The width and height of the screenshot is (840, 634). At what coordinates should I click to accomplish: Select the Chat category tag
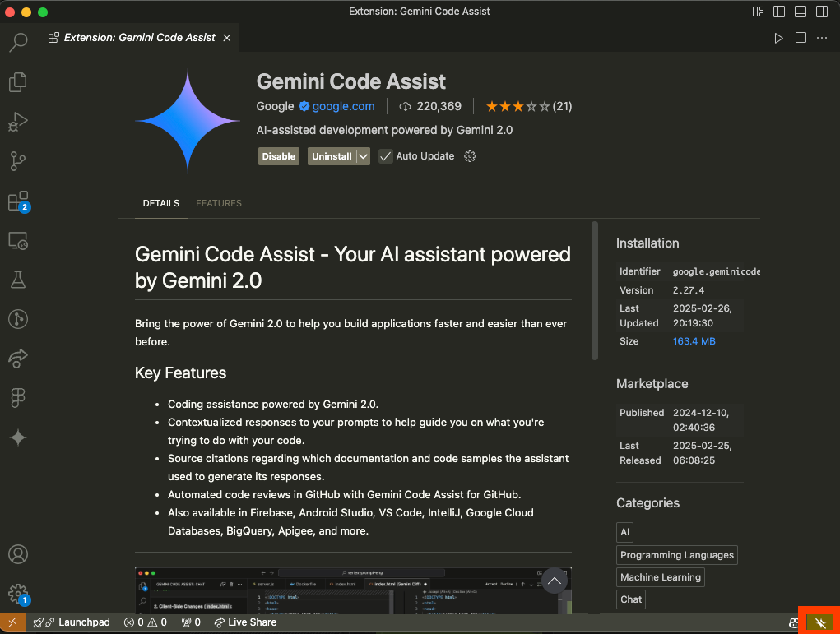point(630,599)
